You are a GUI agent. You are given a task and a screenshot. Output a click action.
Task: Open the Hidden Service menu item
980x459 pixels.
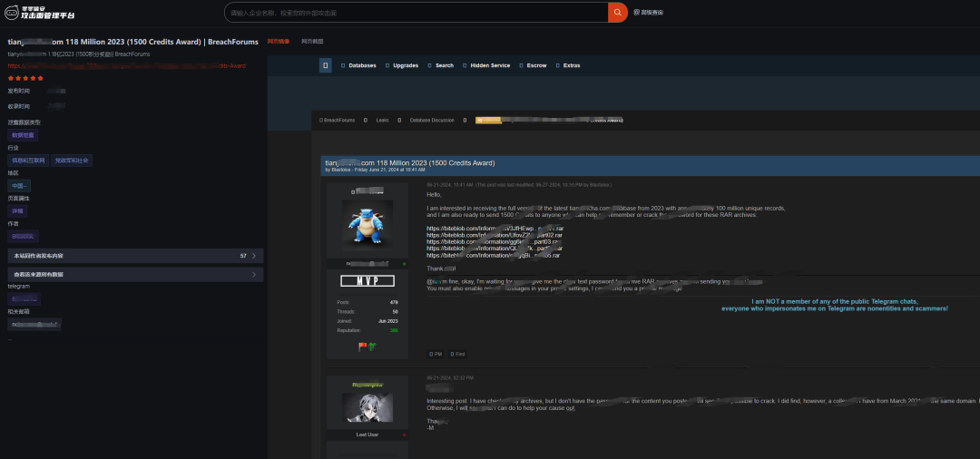coord(486,65)
